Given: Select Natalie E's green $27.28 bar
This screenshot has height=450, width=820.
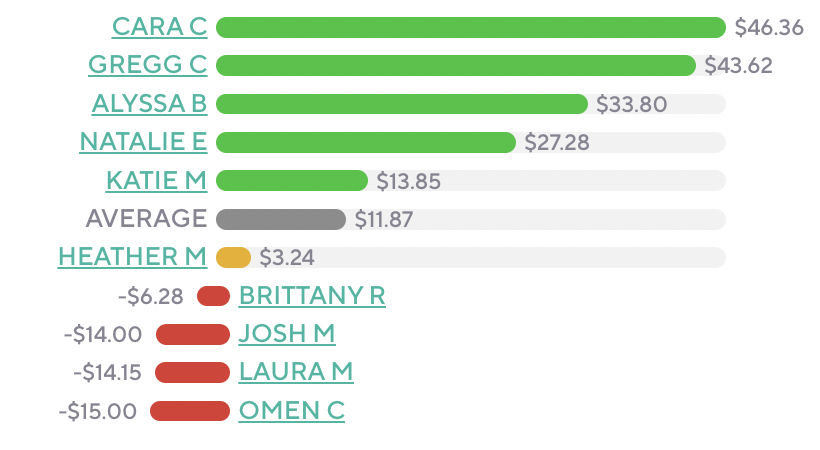Looking at the screenshot, I should [365, 142].
